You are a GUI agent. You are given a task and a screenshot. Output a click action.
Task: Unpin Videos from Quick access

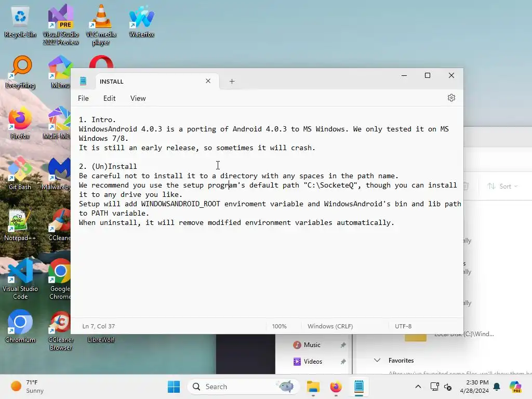click(x=343, y=362)
